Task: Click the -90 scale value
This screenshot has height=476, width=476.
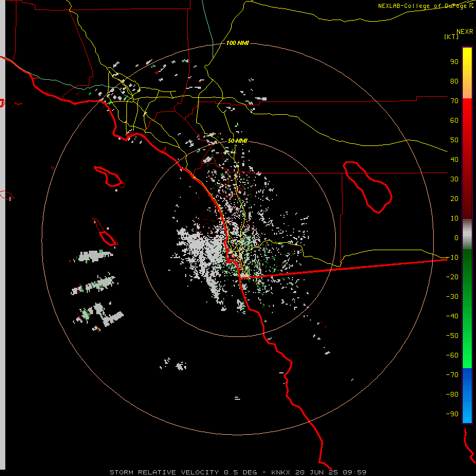Action: pos(452,414)
